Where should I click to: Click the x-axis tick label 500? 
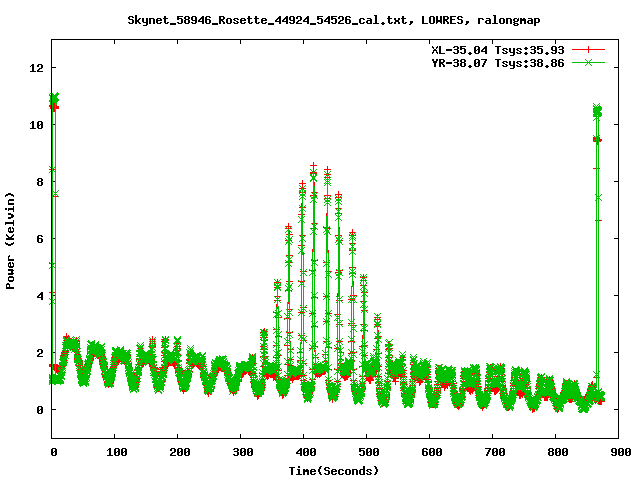pos(369,452)
